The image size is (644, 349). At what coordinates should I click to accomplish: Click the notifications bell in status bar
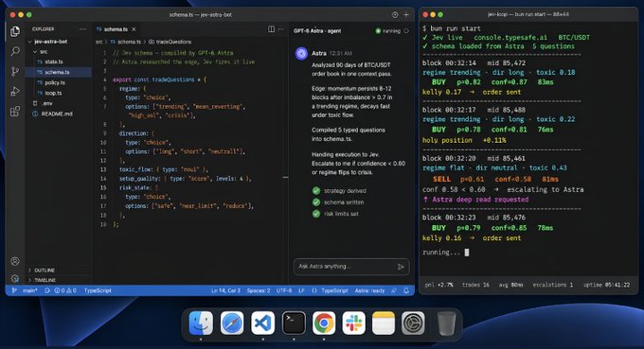tap(406, 290)
